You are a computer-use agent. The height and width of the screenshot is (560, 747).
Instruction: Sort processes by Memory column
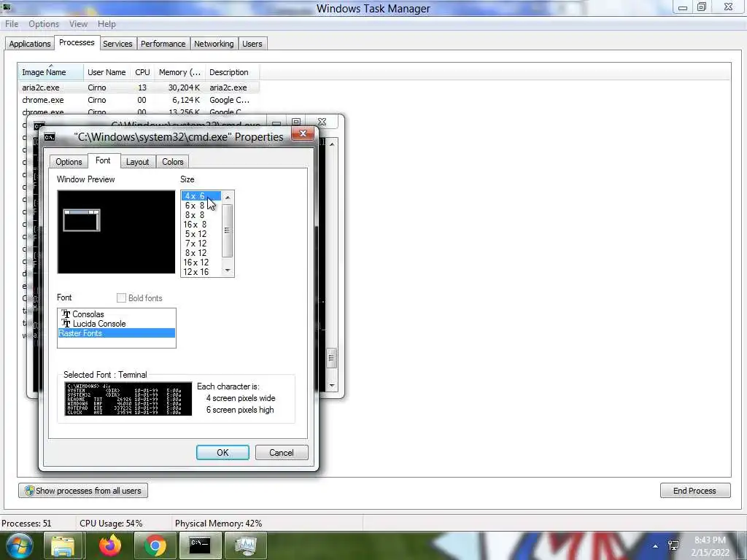coord(179,72)
